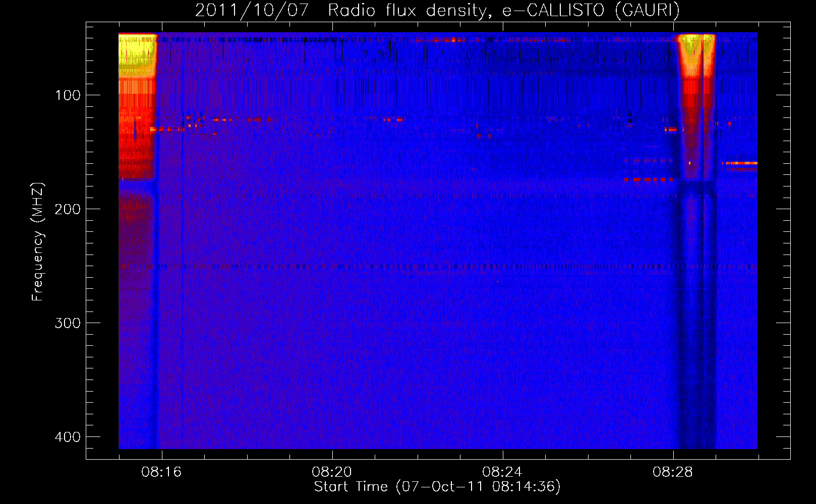Click the '08:28' time tick label
Screen dimensions: 816x504
pos(673,472)
